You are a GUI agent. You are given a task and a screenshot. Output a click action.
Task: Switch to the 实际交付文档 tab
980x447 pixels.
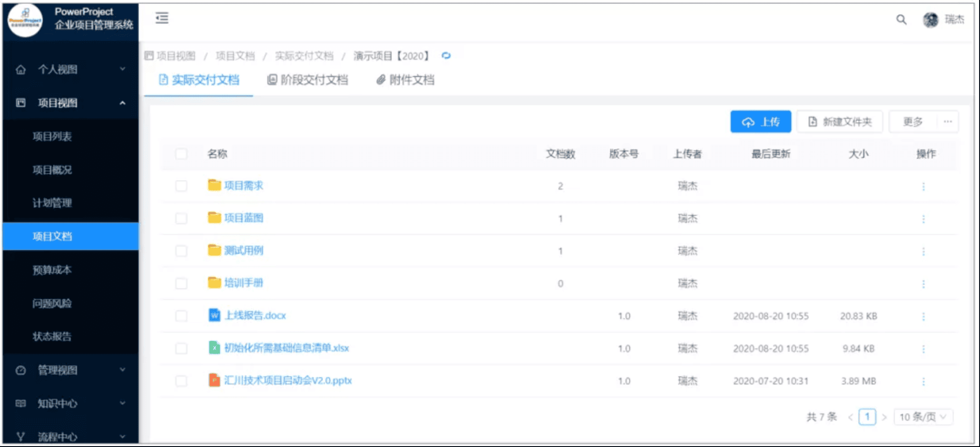[199, 80]
